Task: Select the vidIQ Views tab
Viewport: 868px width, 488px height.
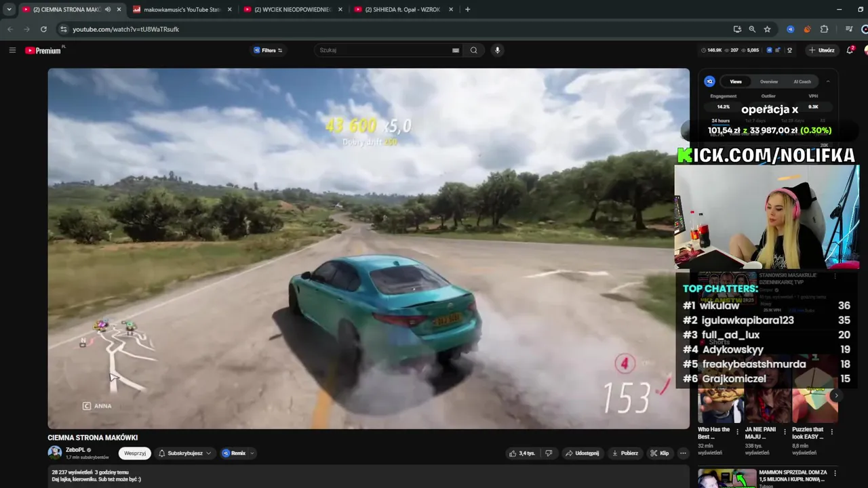Action: pos(736,81)
